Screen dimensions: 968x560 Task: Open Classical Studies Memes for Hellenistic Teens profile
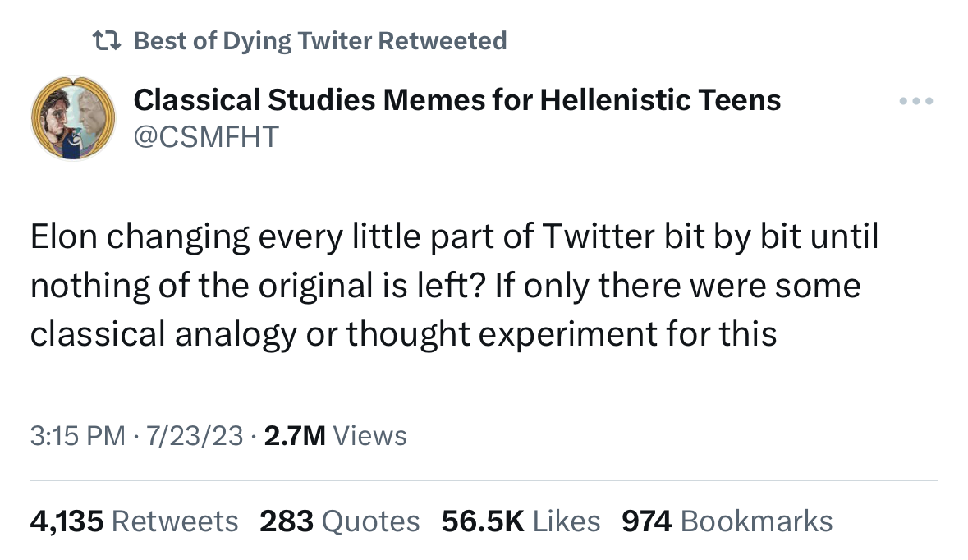pos(456,100)
